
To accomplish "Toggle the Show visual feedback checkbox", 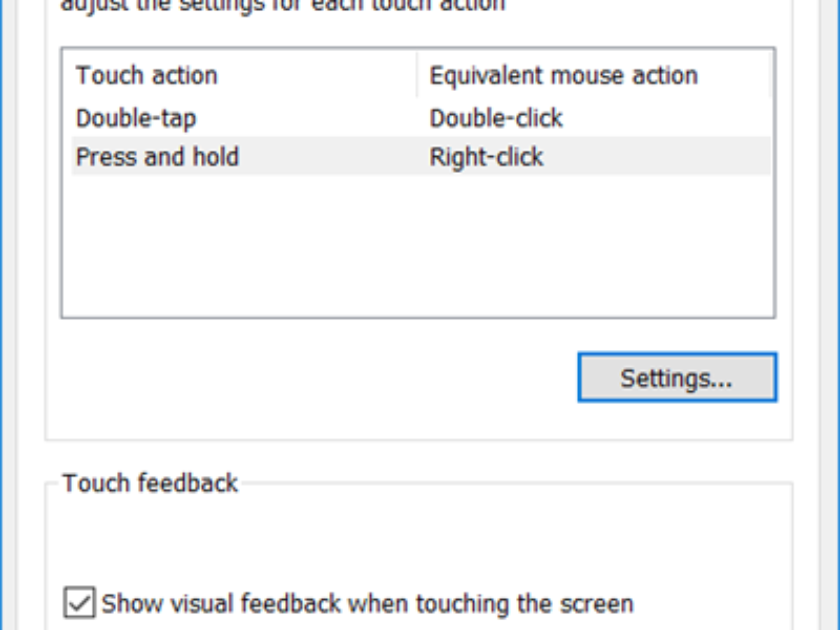I will [x=79, y=603].
